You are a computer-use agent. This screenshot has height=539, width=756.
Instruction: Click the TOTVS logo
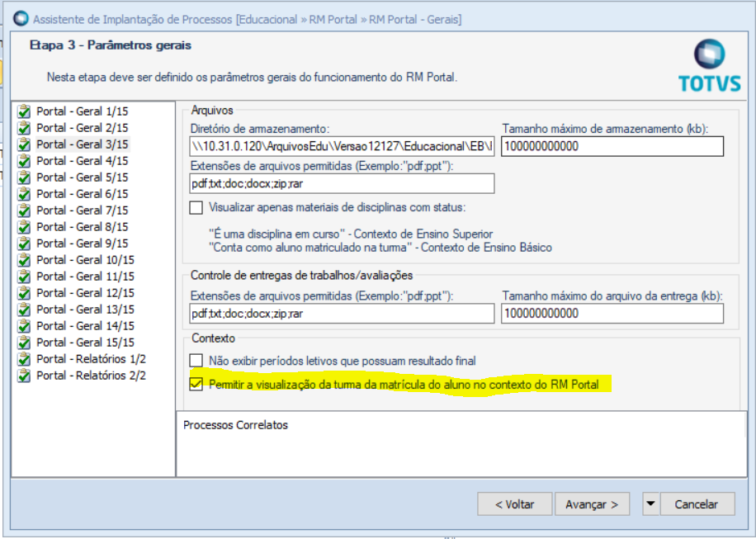pyautogui.click(x=709, y=65)
